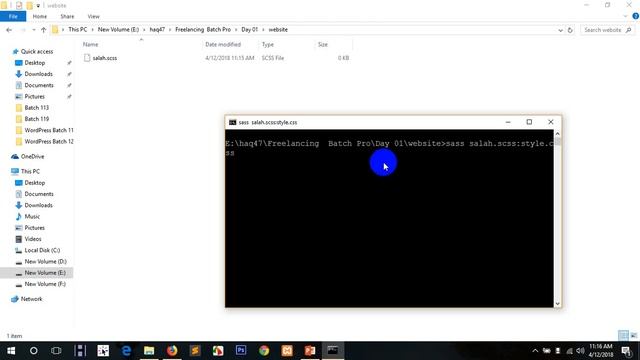Open Sublime Text from the taskbar
The image size is (640, 360).
tap(195, 351)
